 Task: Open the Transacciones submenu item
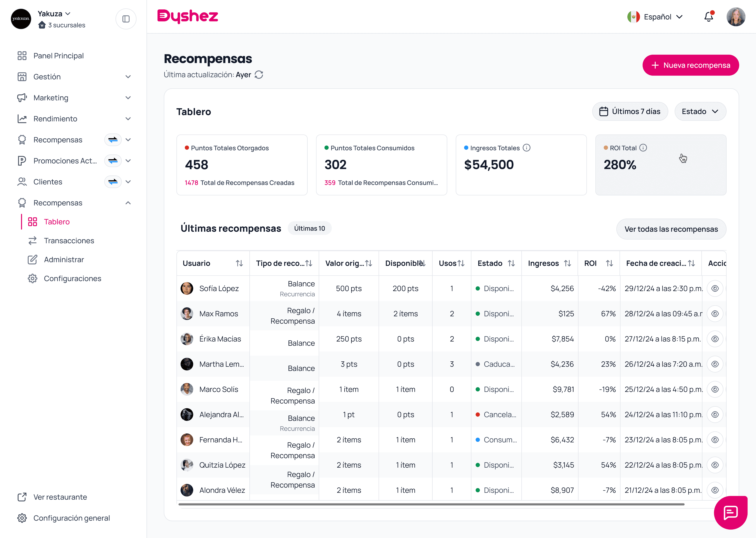click(69, 240)
